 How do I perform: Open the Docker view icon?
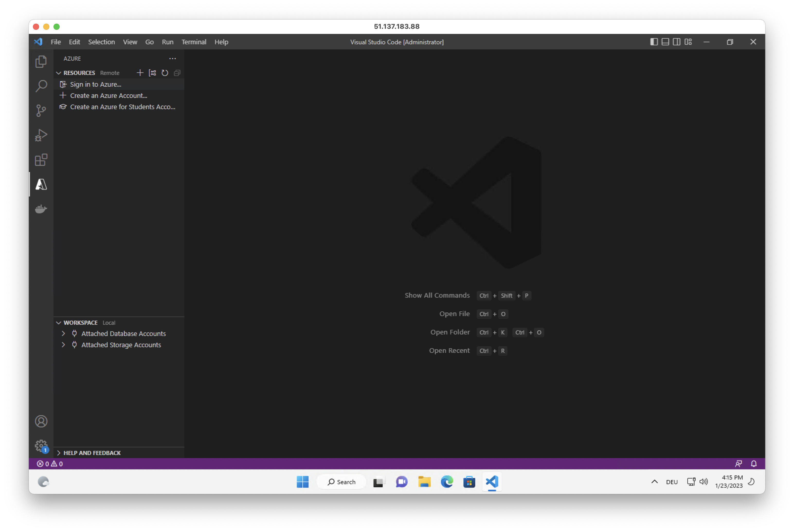[41, 209]
